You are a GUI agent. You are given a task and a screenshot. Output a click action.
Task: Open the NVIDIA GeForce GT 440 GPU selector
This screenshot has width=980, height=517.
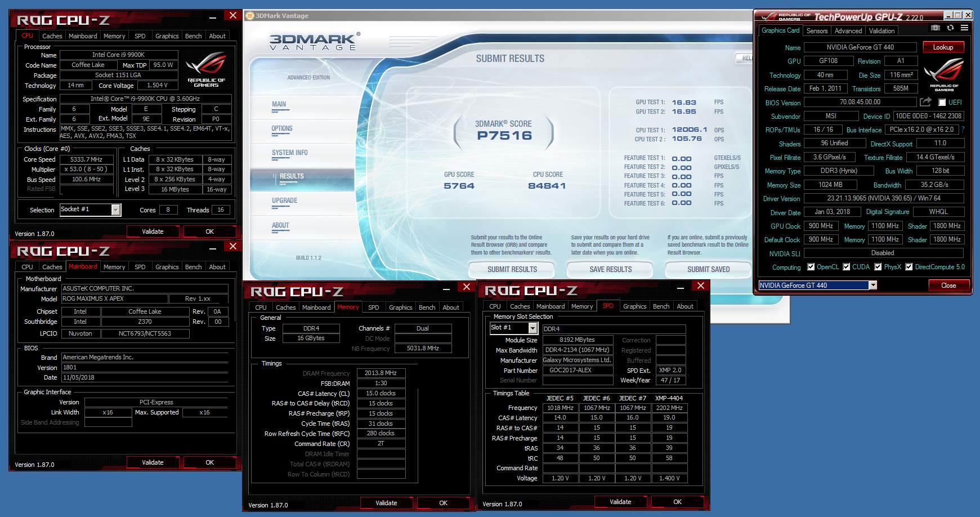pos(872,286)
